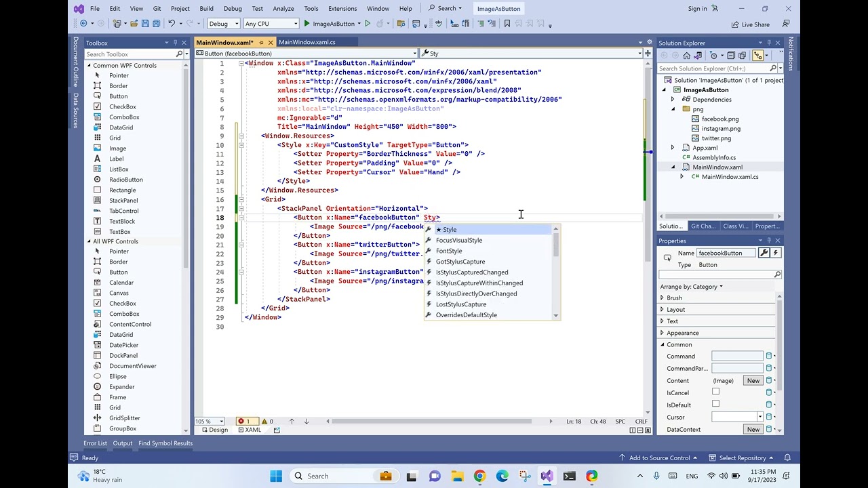Toggle Track Active Item icon in Solution Explorer

pyautogui.click(x=758, y=56)
